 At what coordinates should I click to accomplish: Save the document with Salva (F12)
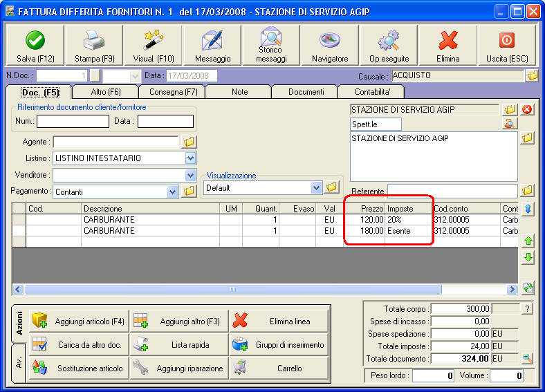35,45
